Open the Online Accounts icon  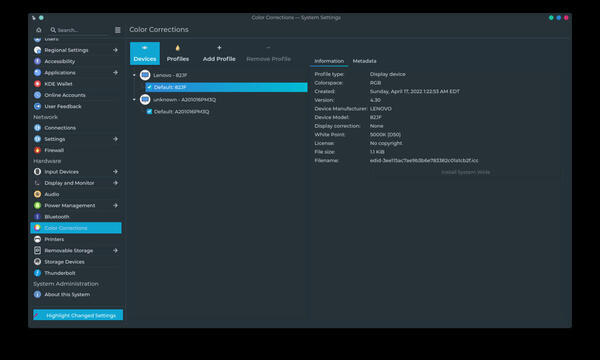point(38,95)
